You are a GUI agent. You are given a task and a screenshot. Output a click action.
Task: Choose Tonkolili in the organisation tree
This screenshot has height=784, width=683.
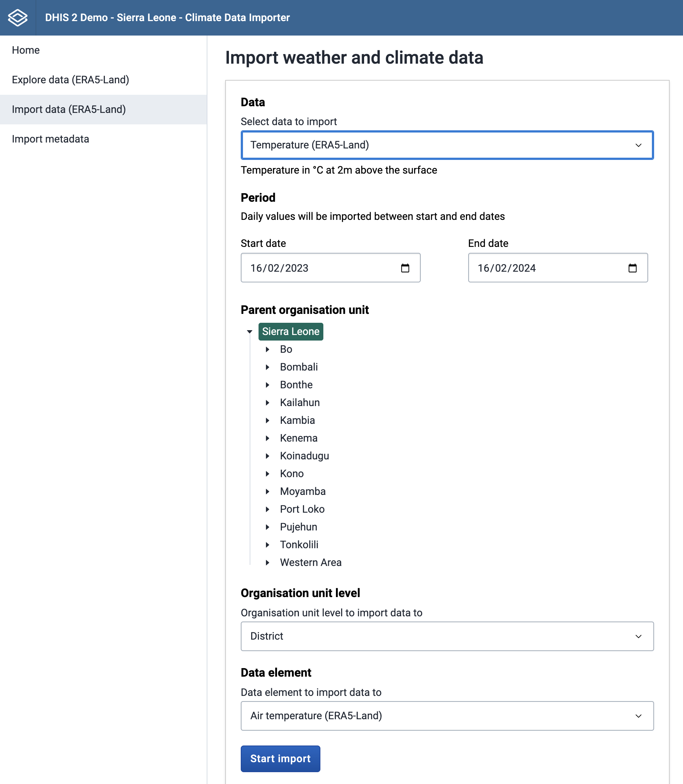(x=299, y=545)
